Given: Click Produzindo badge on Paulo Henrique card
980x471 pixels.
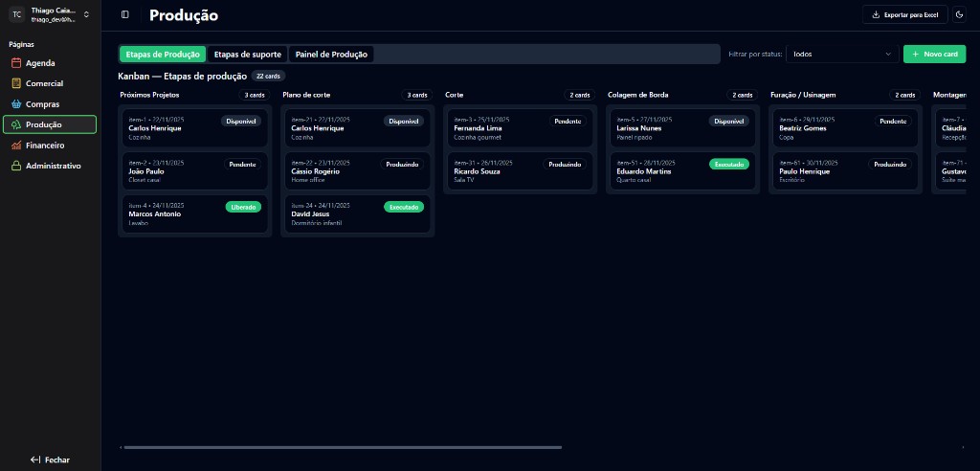Looking at the screenshot, I should [890, 164].
